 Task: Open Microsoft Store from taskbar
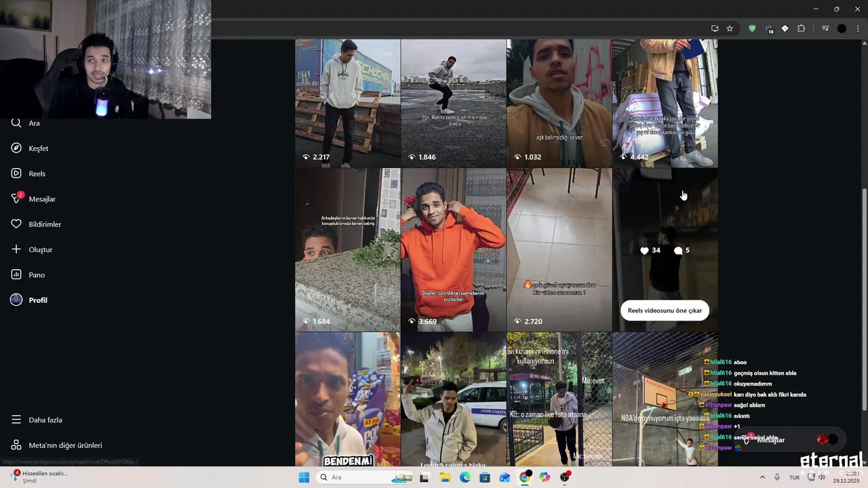pyautogui.click(x=485, y=477)
